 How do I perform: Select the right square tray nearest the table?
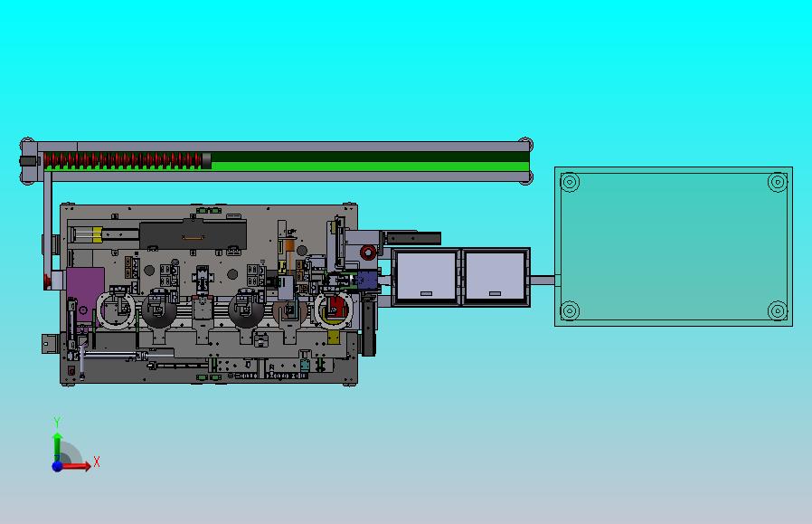click(x=496, y=277)
